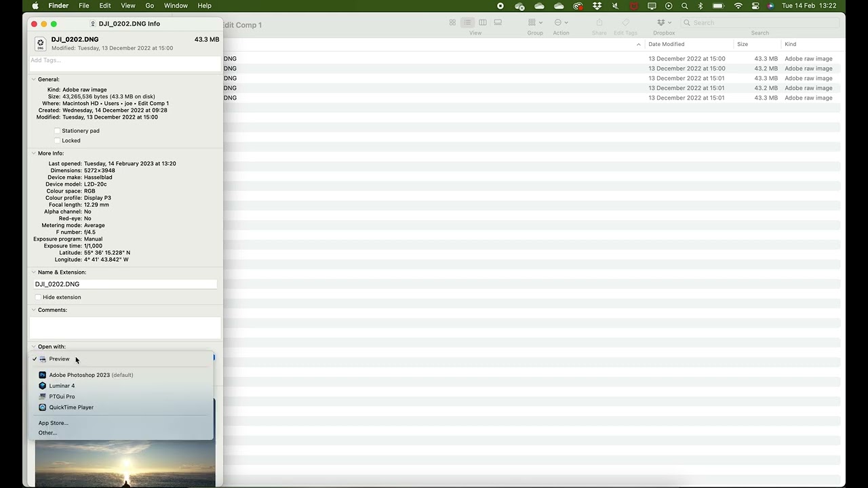Click the Photoshop icon in Open with list
Screen dimensions: 868x488
(42, 375)
